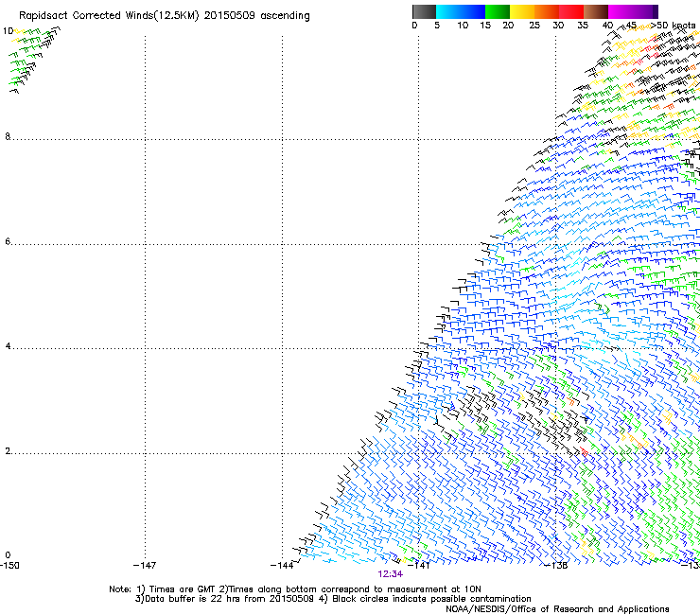The width and height of the screenshot is (700, 615).
Task: Click the orange 25-30 knots legend segment
Action: click(547, 11)
